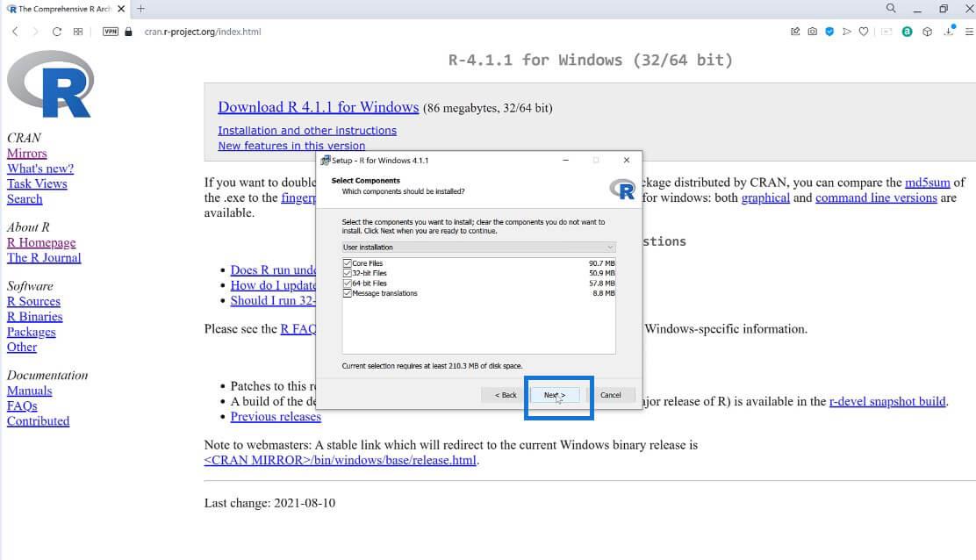Screen dimensions: 976x560
Task: Minimize the Setup dialog
Action: pyautogui.click(x=565, y=160)
